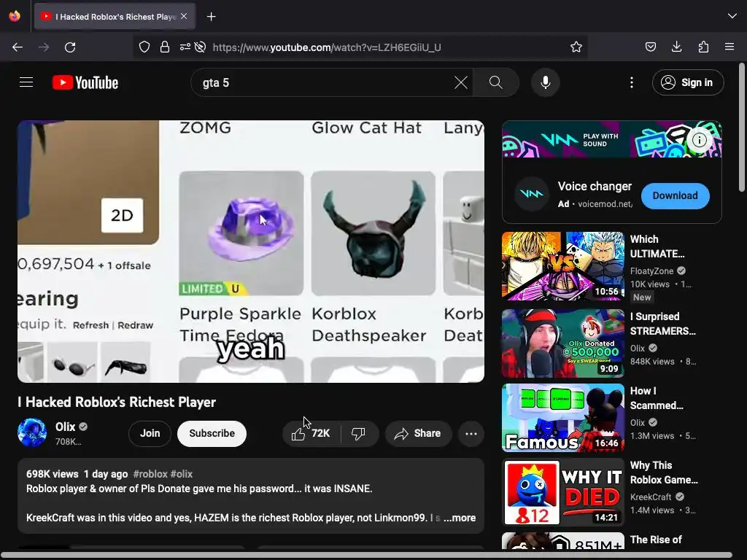Image resolution: width=747 pixels, height=560 pixels.
Task: Click the Sign in button
Action: pos(688,82)
